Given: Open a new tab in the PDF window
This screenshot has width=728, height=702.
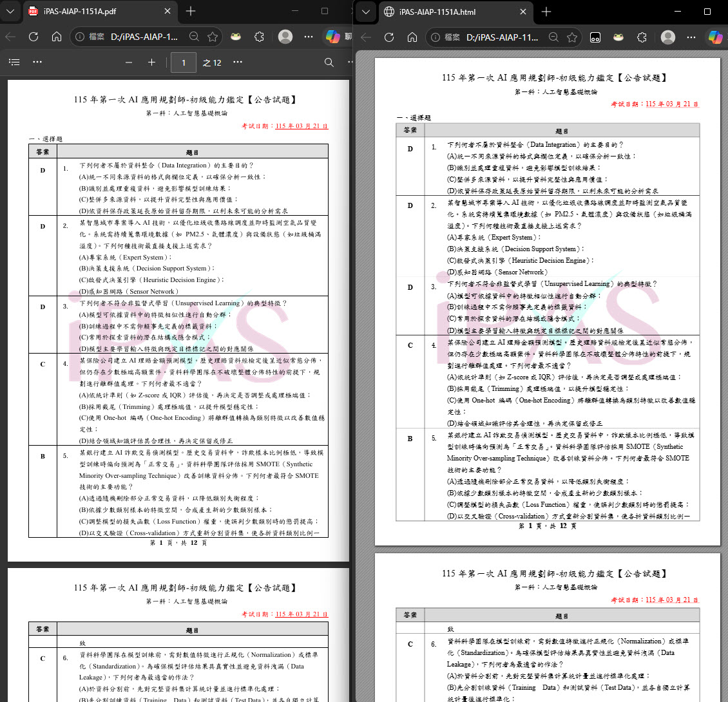Looking at the screenshot, I should 191,12.
